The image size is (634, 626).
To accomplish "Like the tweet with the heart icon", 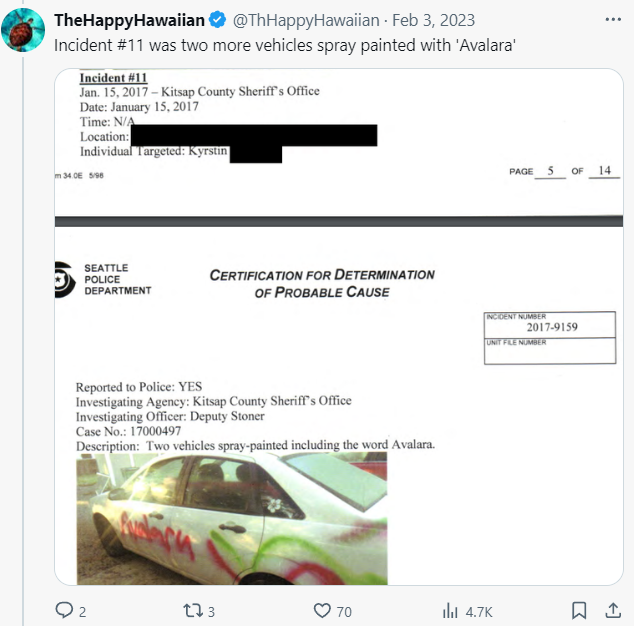I will 322,610.
